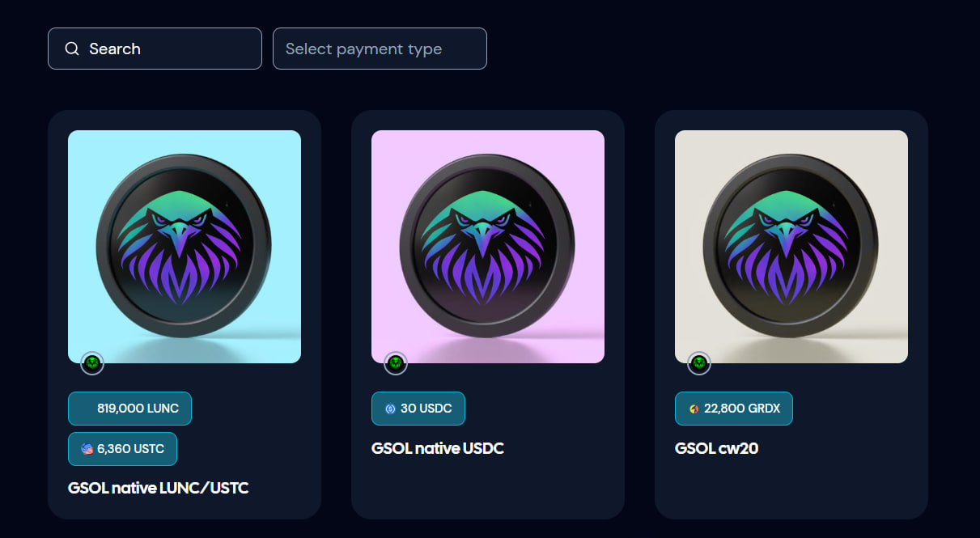The height and width of the screenshot is (538, 980).
Task: Select the 22,800 GRDX price tag
Action: (734, 409)
